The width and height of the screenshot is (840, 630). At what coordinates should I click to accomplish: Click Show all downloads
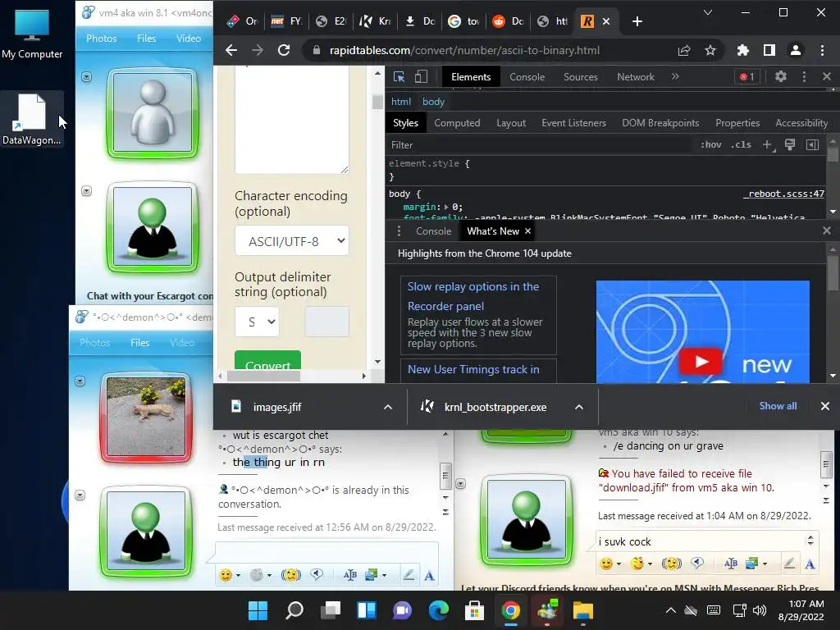pos(778,406)
